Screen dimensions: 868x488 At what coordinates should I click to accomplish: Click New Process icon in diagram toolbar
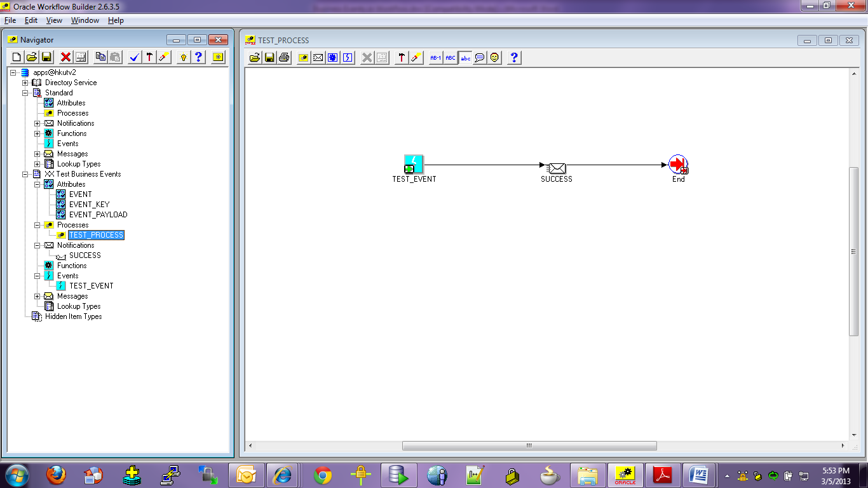tap(304, 58)
